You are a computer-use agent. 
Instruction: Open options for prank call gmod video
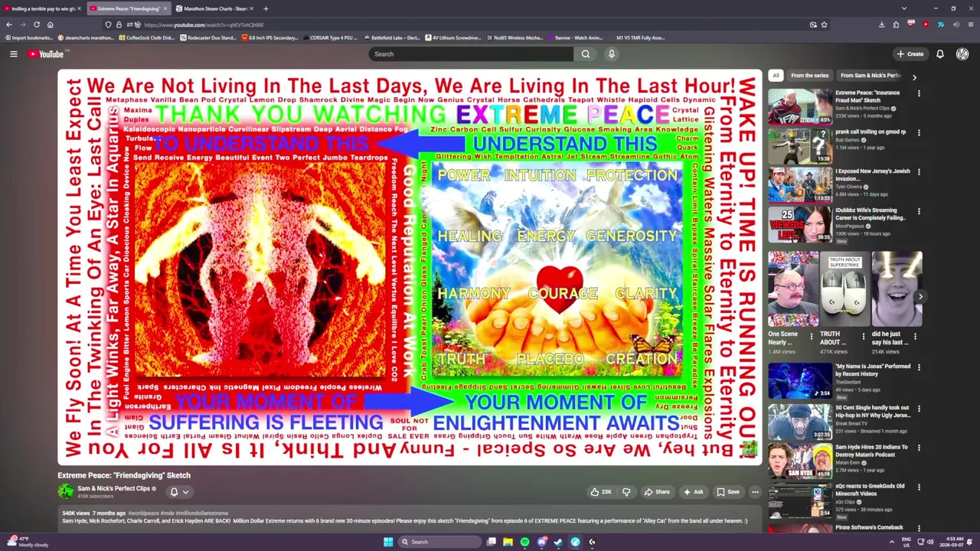(x=919, y=132)
